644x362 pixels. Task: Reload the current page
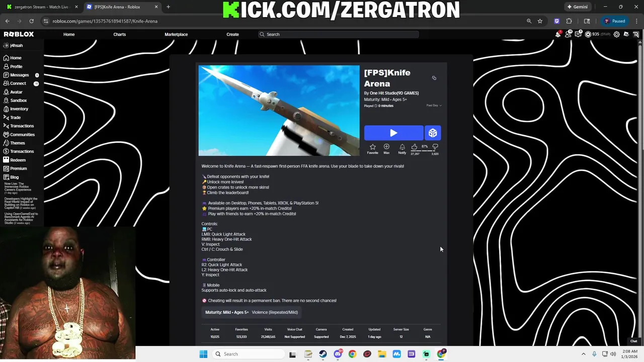31,21
